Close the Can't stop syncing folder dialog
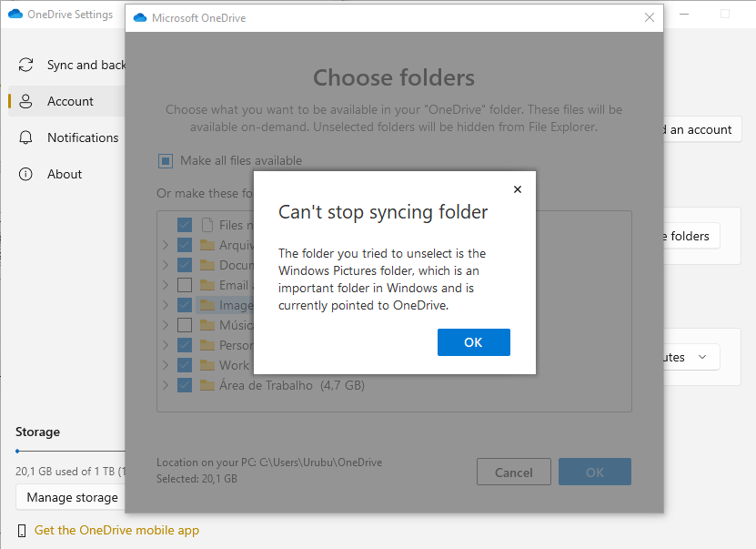This screenshot has width=756, height=549. 518,189
